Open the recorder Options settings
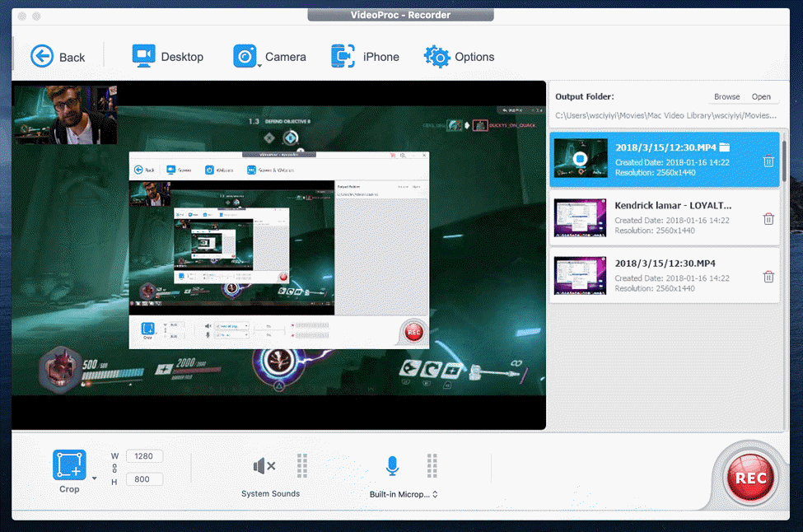 coord(459,56)
